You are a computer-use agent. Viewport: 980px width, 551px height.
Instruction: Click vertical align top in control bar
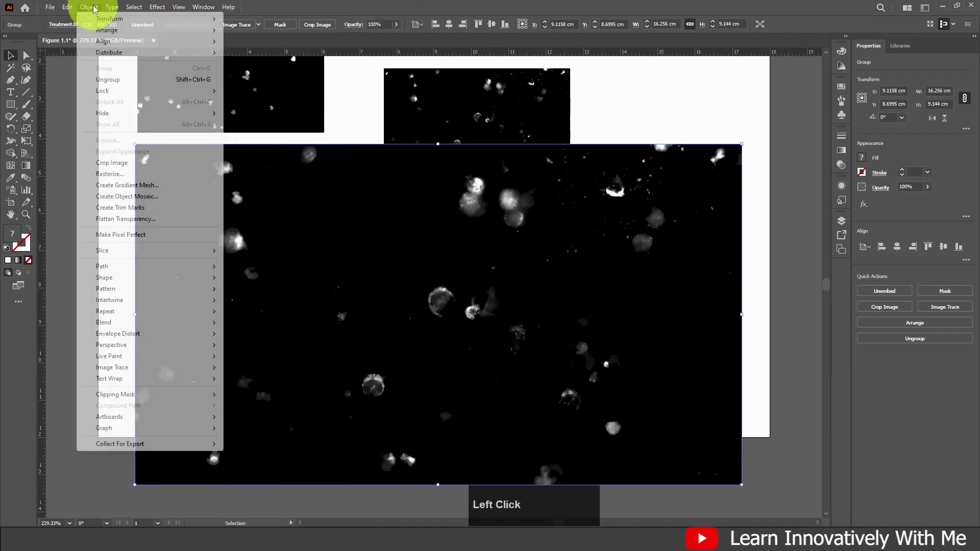click(x=478, y=24)
